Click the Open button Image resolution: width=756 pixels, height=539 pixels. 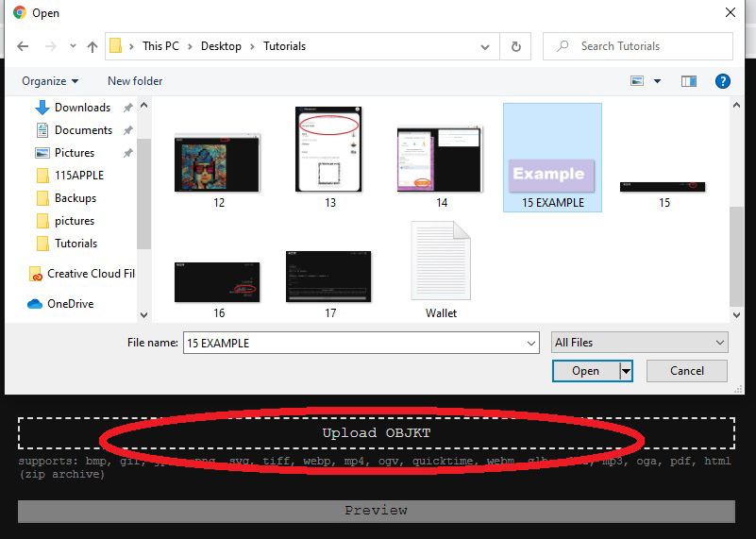(x=585, y=371)
